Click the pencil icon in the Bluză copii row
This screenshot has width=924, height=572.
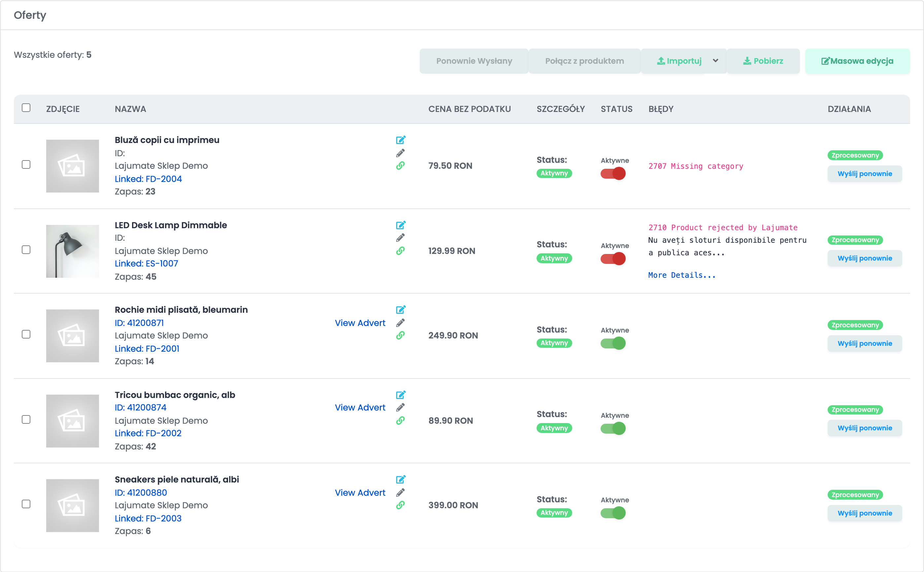tap(400, 153)
